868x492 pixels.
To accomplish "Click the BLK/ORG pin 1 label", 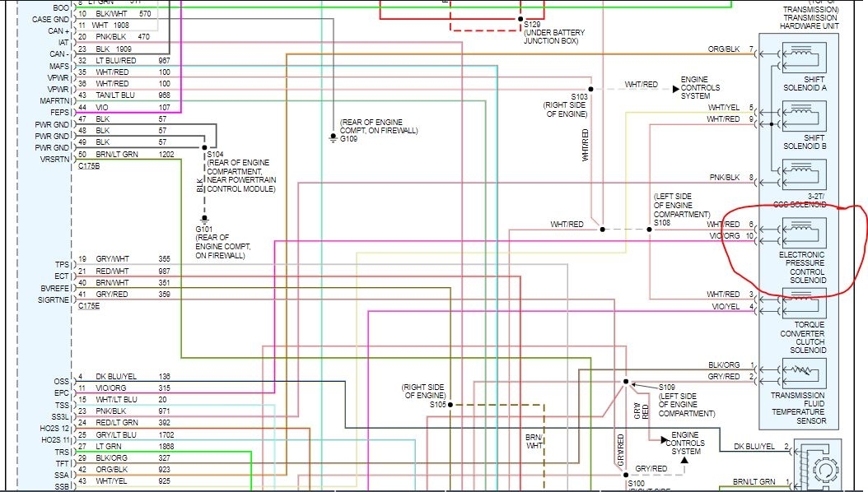I will [731, 364].
